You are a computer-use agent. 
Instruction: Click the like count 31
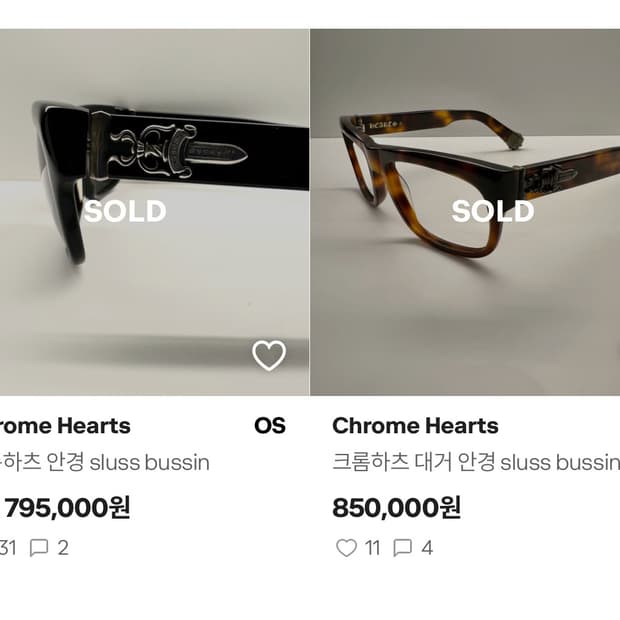pyautogui.click(x=8, y=548)
